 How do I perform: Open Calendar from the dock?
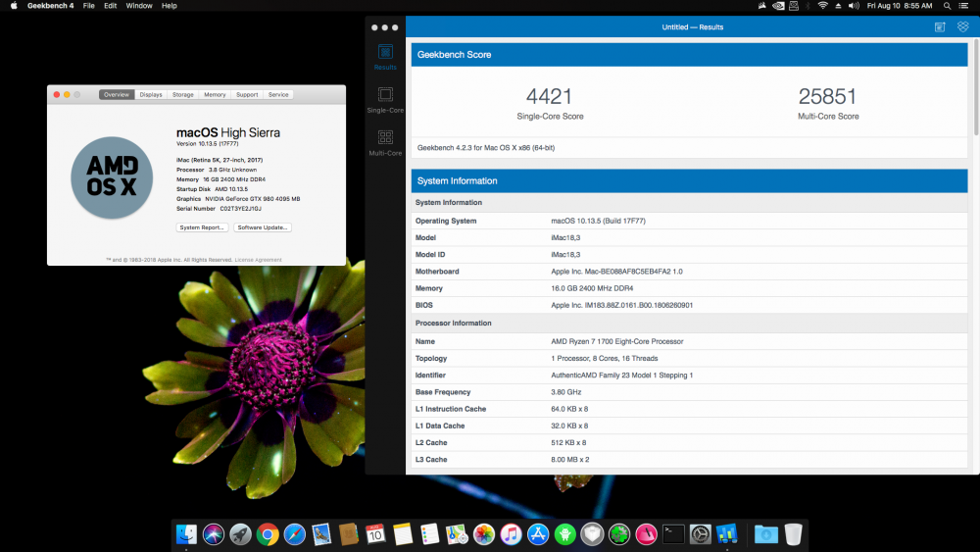[375, 534]
